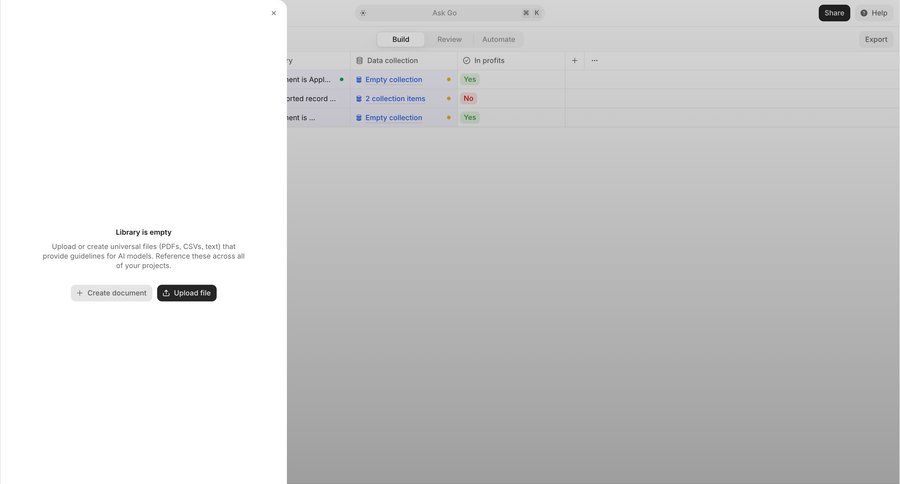This screenshot has width=900, height=484.
Task: Click the Data collection column header
Action: coord(404,60)
